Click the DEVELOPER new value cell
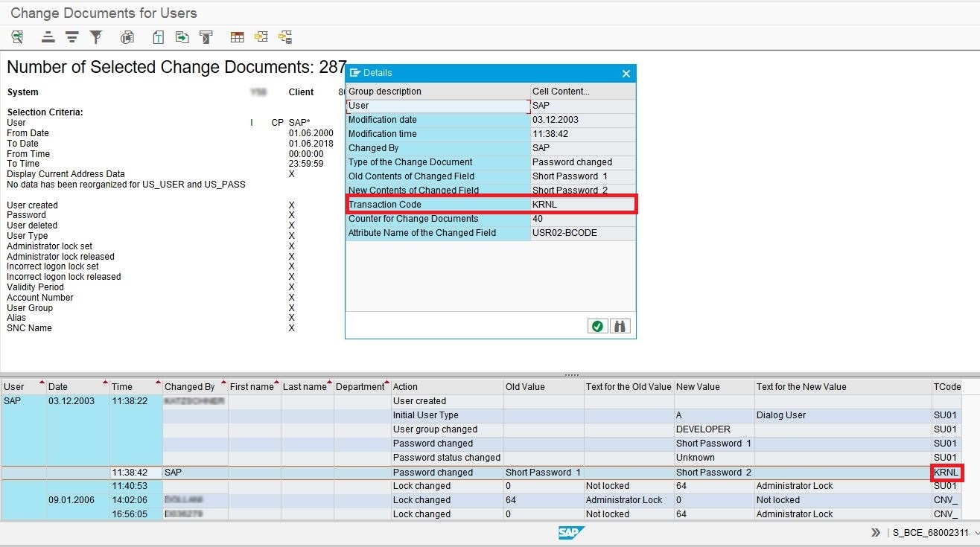The height and width of the screenshot is (547, 980). point(713,429)
